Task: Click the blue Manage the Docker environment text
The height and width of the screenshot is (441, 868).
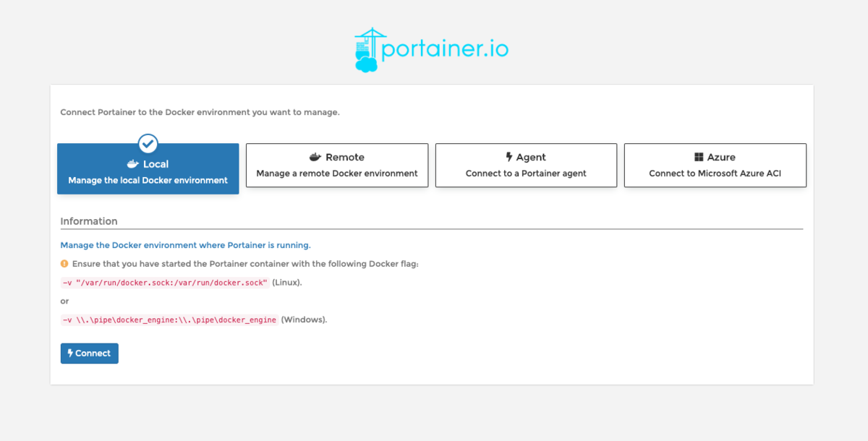Action: 185,245
